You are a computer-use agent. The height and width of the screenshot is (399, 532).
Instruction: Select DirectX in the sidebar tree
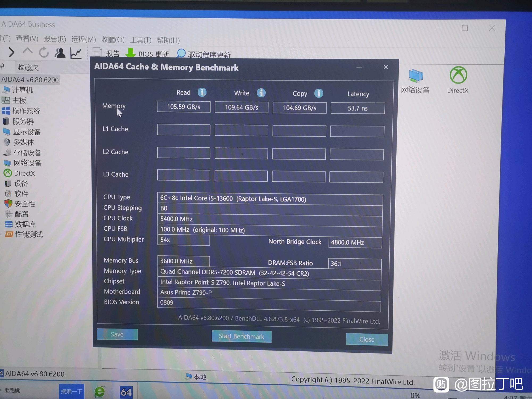pyautogui.click(x=19, y=173)
